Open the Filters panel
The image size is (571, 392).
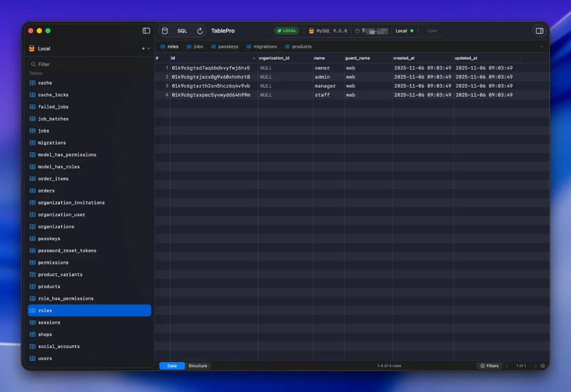(x=489, y=366)
